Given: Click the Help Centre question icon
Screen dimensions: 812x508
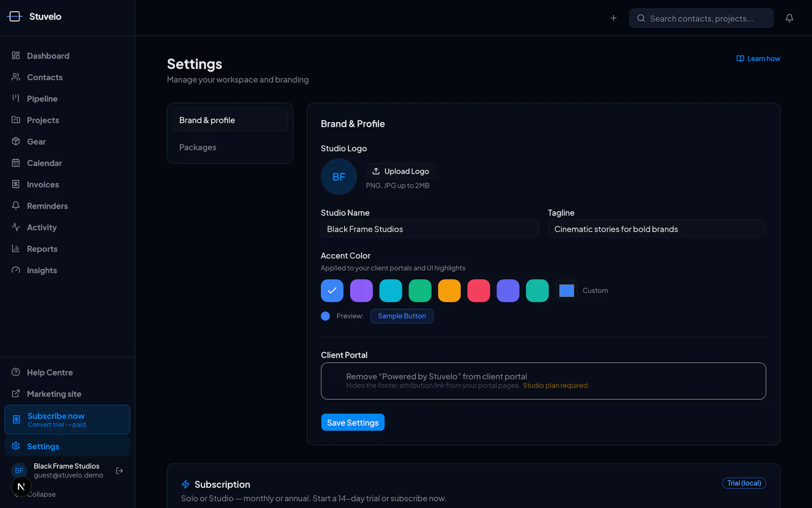Looking at the screenshot, I should [16, 372].
